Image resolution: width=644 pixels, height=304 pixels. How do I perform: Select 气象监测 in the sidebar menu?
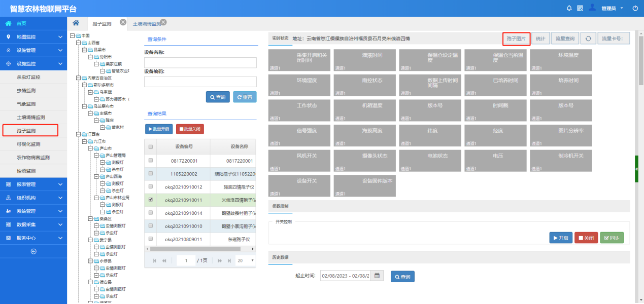coord(26,104)
